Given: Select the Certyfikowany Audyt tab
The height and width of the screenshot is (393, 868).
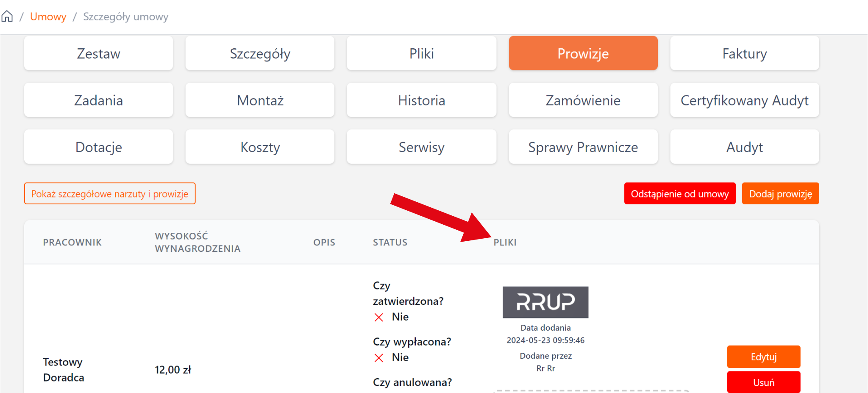Looking at the screenshot, I should tap(744, 100).
